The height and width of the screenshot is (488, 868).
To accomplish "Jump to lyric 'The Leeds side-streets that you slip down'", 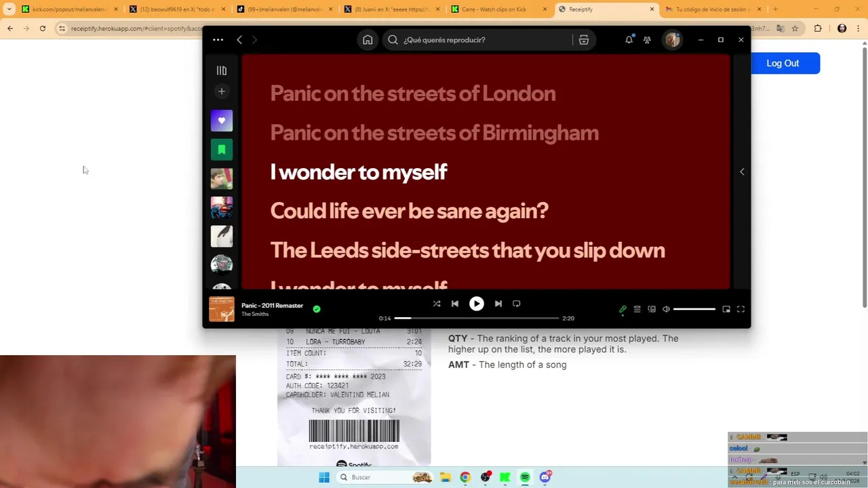I will 467,250.
